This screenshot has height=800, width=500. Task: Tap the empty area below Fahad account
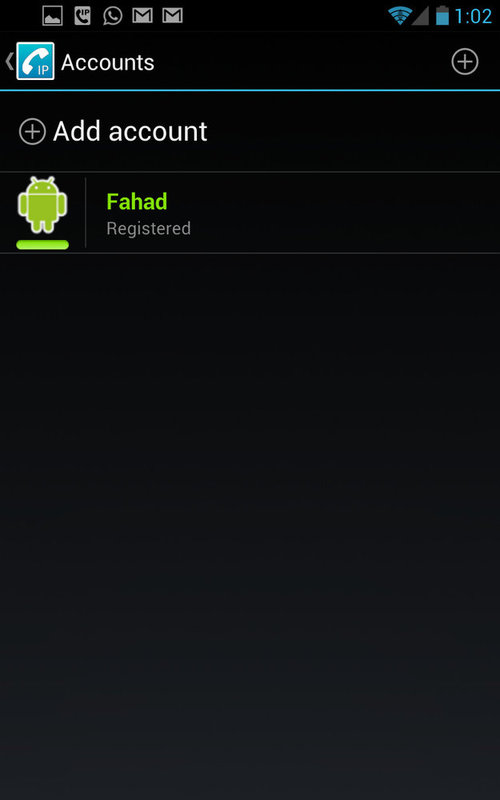point(250,526)
